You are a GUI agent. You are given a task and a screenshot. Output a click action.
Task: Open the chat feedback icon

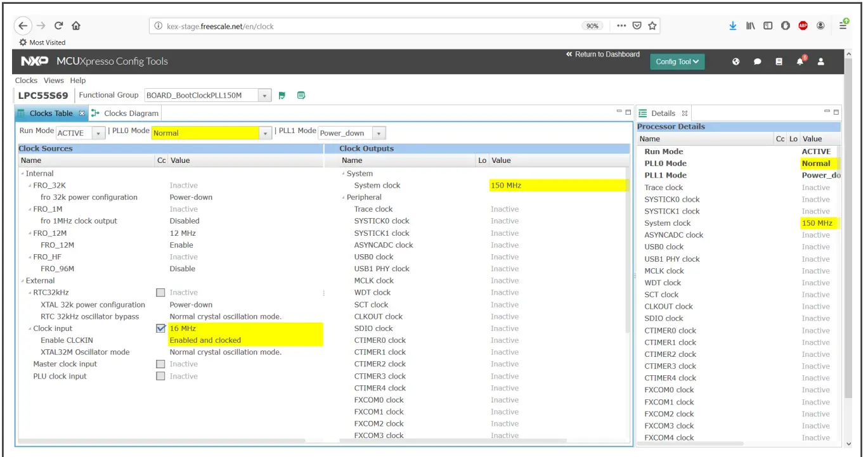757,61
